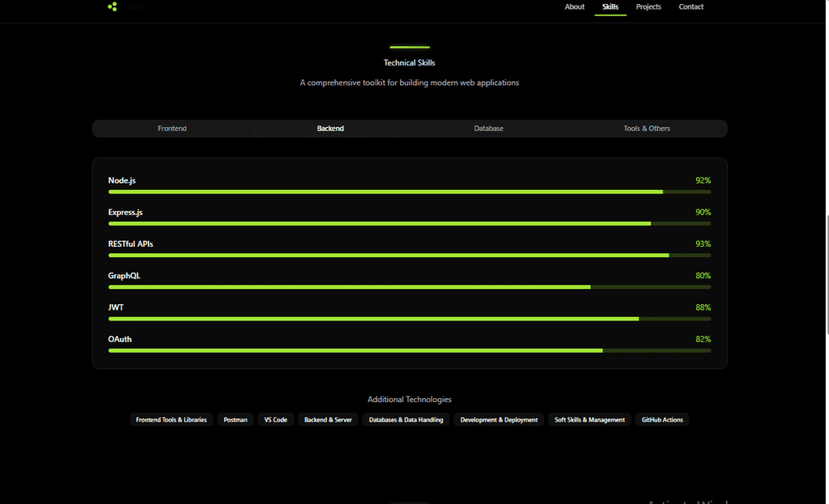Screen dimensions: 829x504
Task: Click the GitHub Actions tag
Action: click(661, 420)
